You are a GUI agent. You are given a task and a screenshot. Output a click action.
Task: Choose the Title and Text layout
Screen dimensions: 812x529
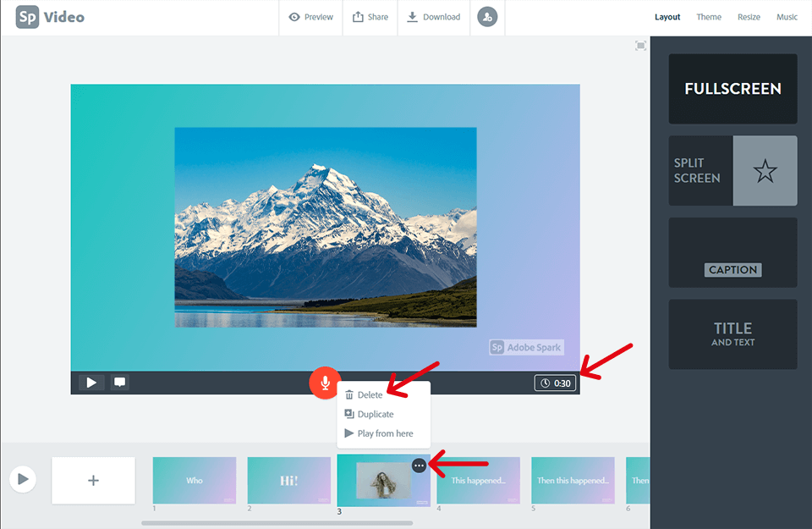(x=732, y=334)
